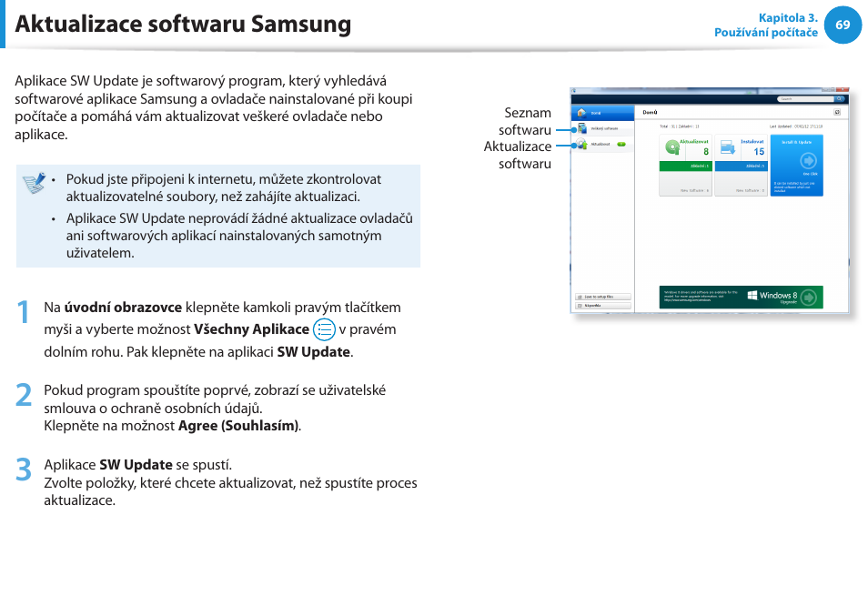This screenshot has width=868, height=616.
Task: Click the update disc icon in sidebar
Action: click(x=581, y=144)
